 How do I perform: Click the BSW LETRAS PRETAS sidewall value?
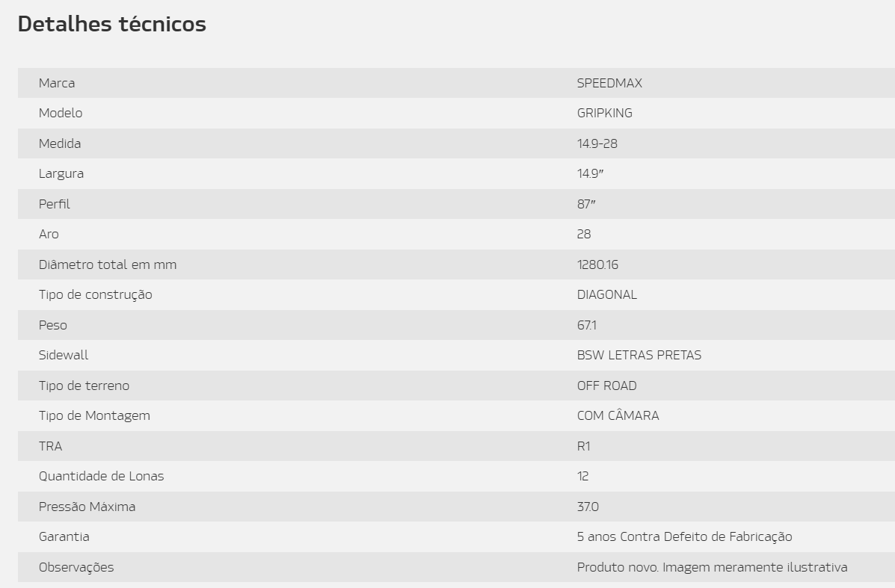[639, 356]
